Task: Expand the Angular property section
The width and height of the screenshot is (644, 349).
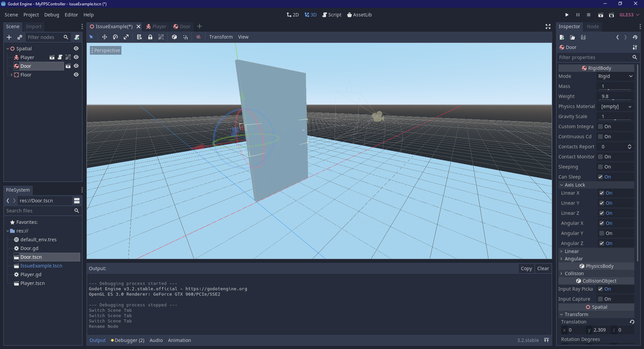Action: (x=596, y=259)
